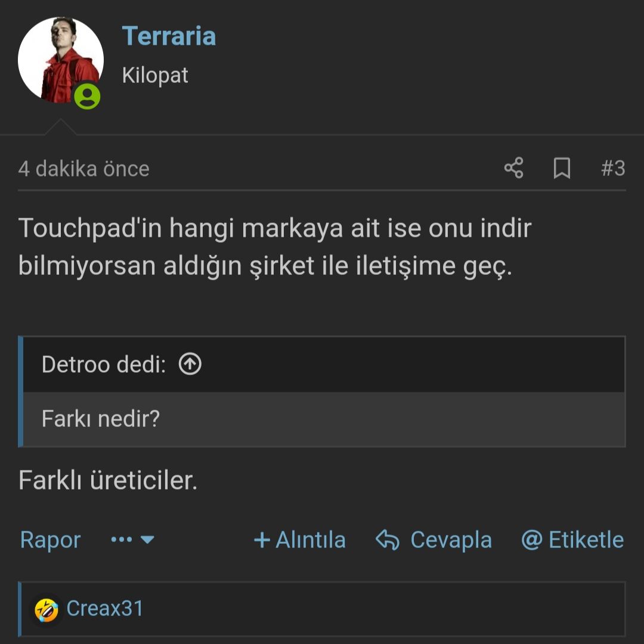Click the @ symbol beside Etiketle

coord(531,540)
